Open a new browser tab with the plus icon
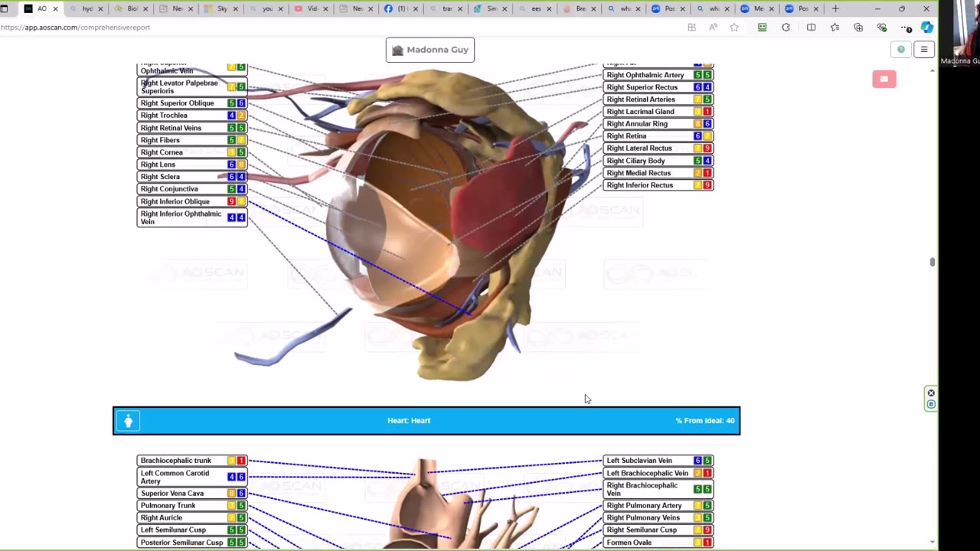The width and height of the screenshot is (980, 551). coord(835,9)
